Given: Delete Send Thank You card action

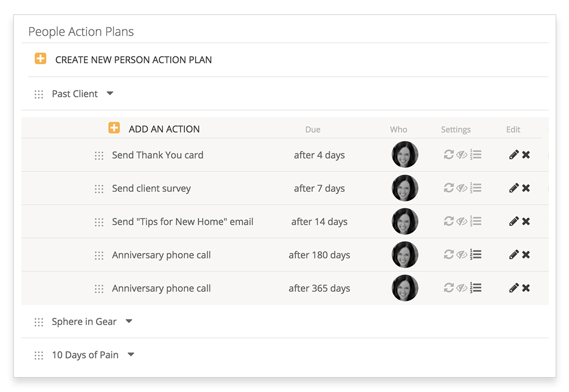Looking at the screenshot, I should pyautogui.click(x=526, y=155).
